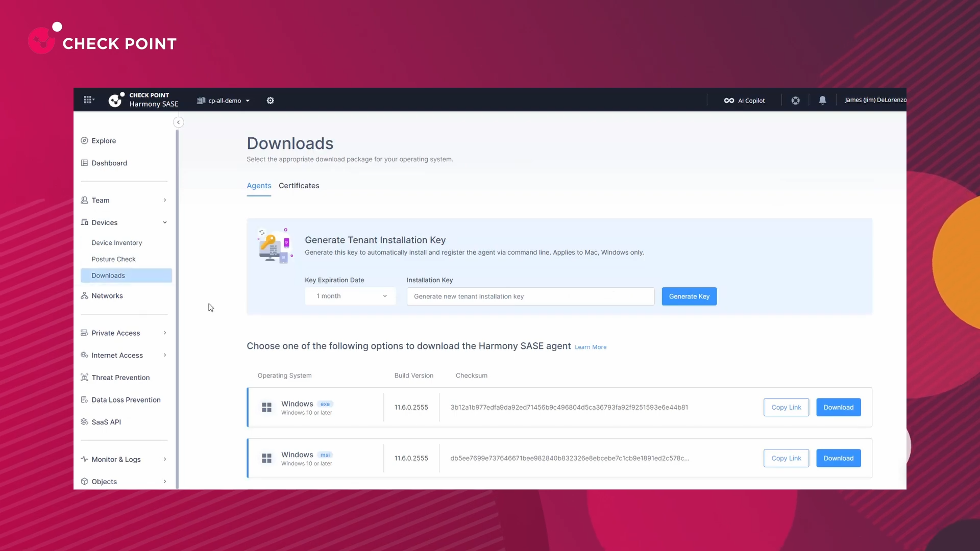Click the Objects cube icon
The image size is (980, 551).
pos(84,482)
